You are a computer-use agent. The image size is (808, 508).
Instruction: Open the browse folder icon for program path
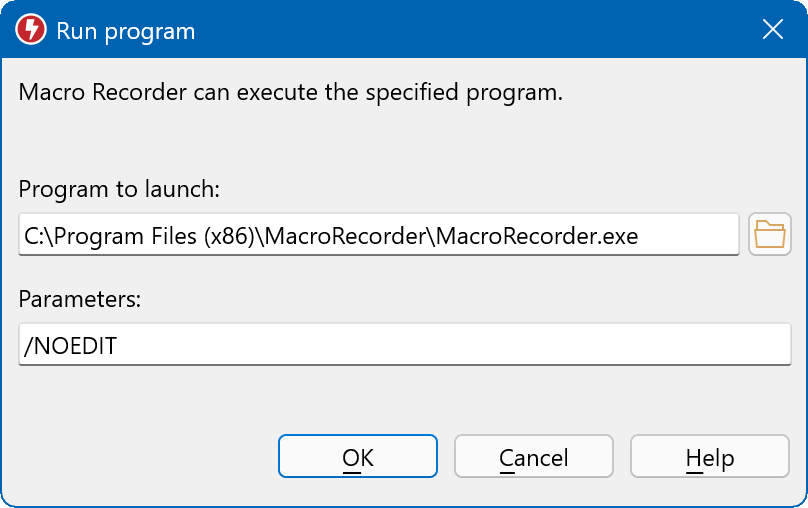[769, 235]
